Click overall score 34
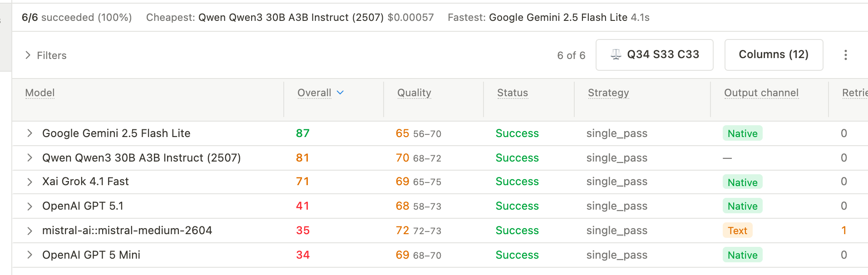 [303, 255]
